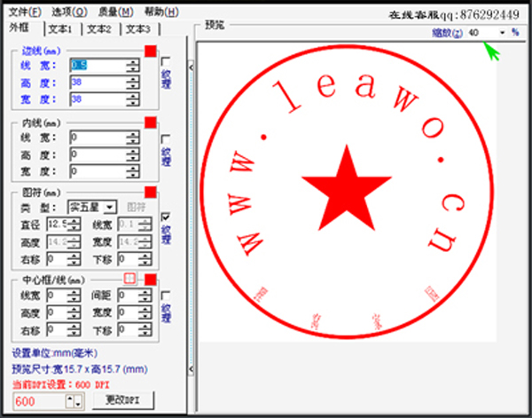Open the 文件(F) menu
Screen dimensions: 532x418
tap(25, 12)
